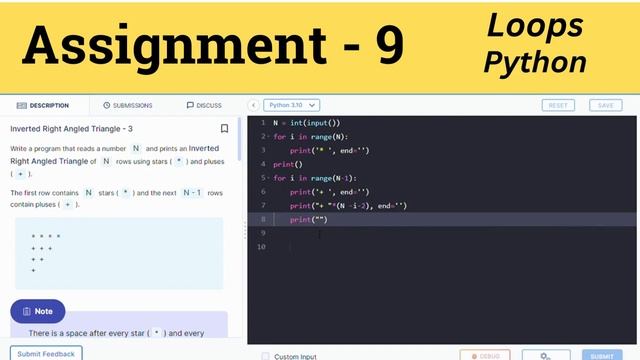Click the print() statement on line 4
Image resolution: width=640 pixels, height=360 pixels.
click(288, 164)
